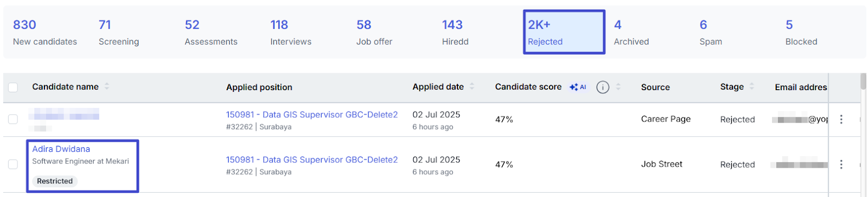This screenshot has height=197, width=868.
Task: Toggle the select-all checkbox in table header
Action: click(x=13, y=87)
